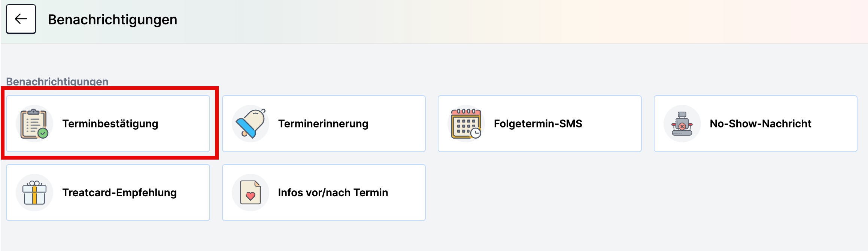Open the Infos vor/nach Termin card
The height and width of the screenshot is (251, 868).
pos(324,193)
